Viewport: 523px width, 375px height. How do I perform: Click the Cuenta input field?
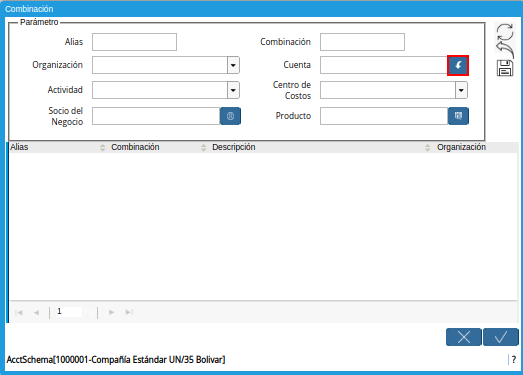click(384, 65)
